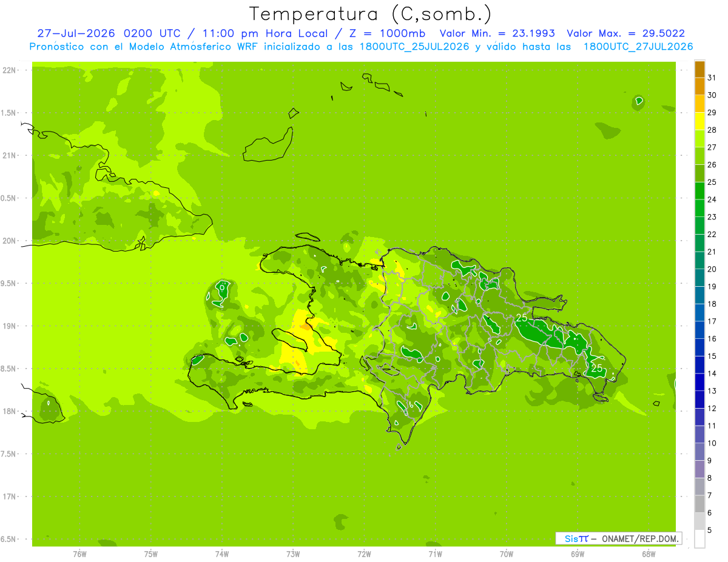Click the "69W" longitude axis label
The image size is (728, 562).
pos(578,554)
